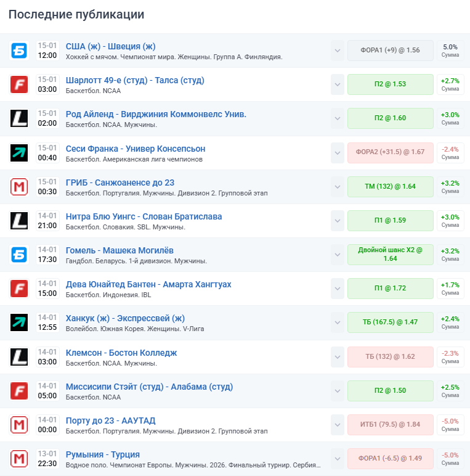Click red M logo next to Румыния - Турция
Viewport: 470px width, 476px height.
tap(20, 458)
